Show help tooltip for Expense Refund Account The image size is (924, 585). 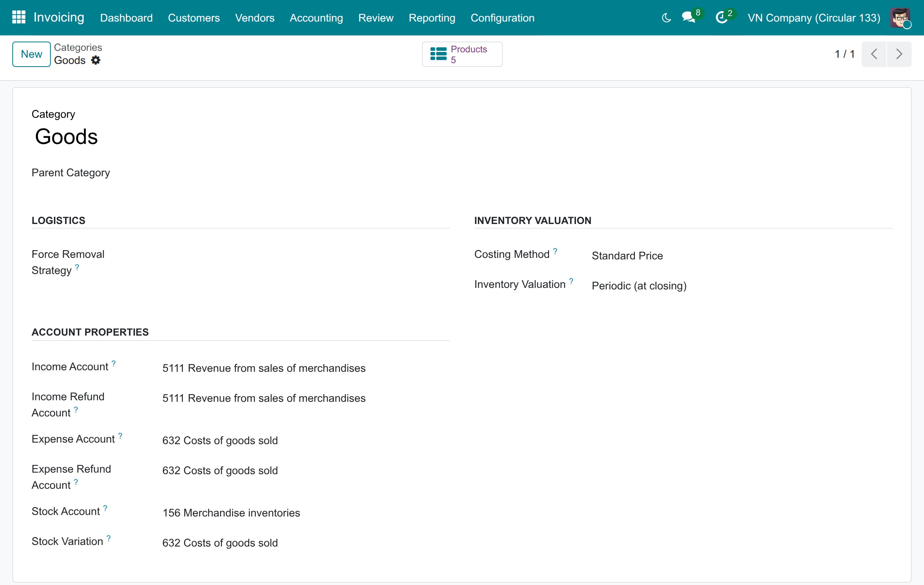pos(76,482)
